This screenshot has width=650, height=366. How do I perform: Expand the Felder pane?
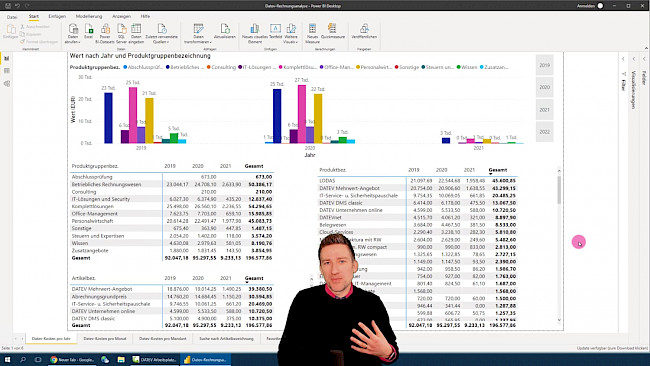[x=644, y=59]
